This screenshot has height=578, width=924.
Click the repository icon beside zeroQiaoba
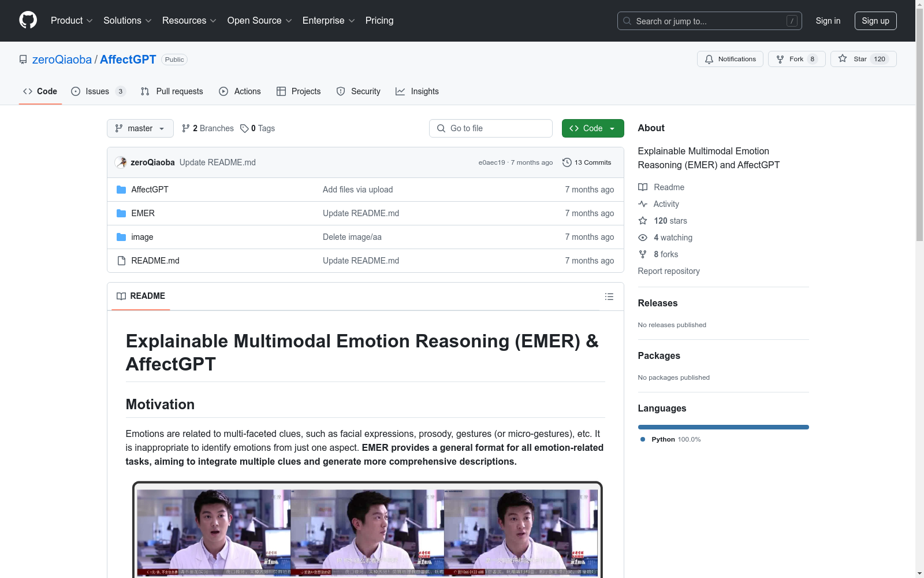point(23,60)
